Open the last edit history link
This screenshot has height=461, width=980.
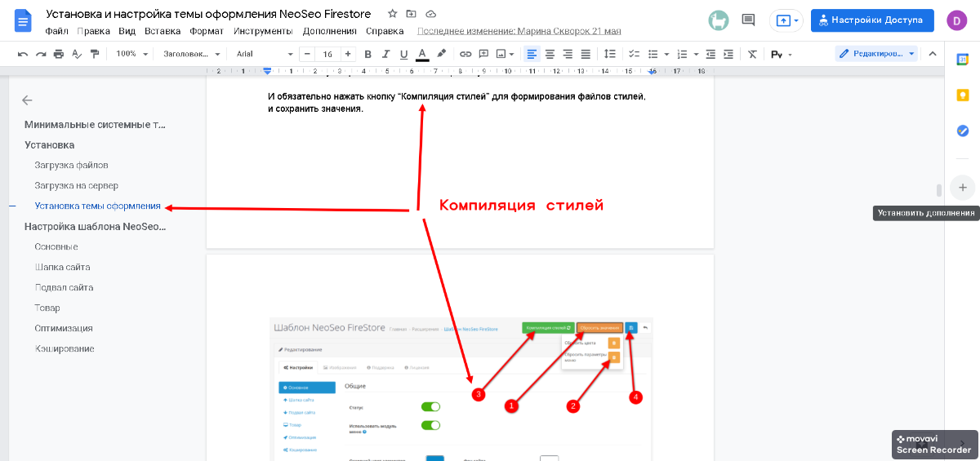pos(519,31)
